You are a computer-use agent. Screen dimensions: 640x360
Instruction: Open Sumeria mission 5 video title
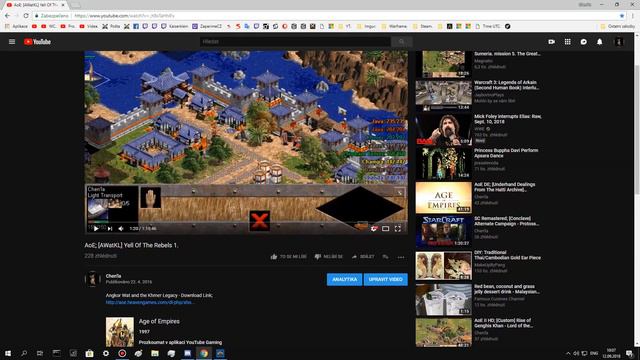pyautogui.click(x=507, y=53)
